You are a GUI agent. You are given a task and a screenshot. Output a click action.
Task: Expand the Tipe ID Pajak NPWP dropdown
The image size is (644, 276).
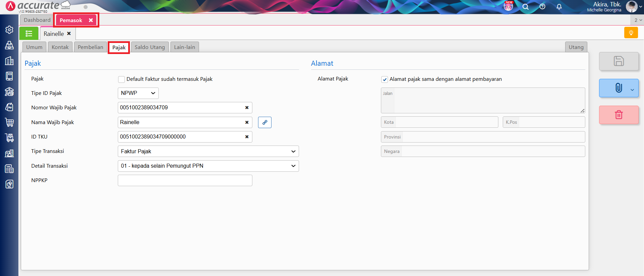(138, 93)
